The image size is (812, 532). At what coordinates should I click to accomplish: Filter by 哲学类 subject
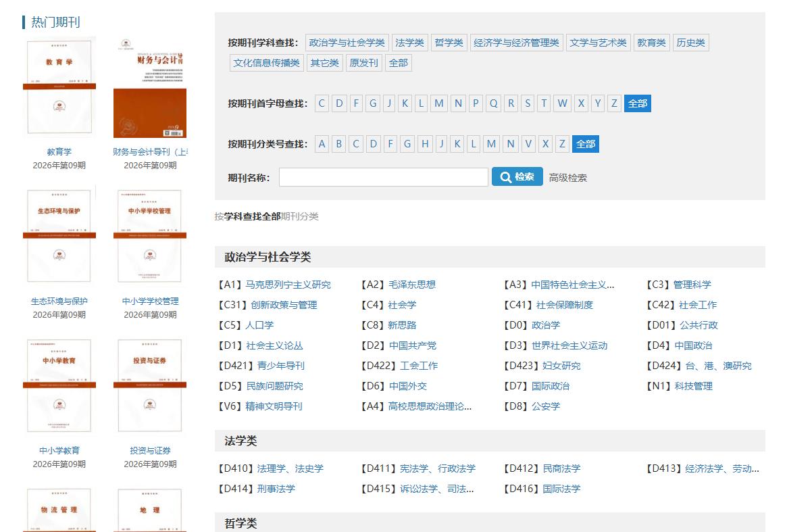coord(449,43)
